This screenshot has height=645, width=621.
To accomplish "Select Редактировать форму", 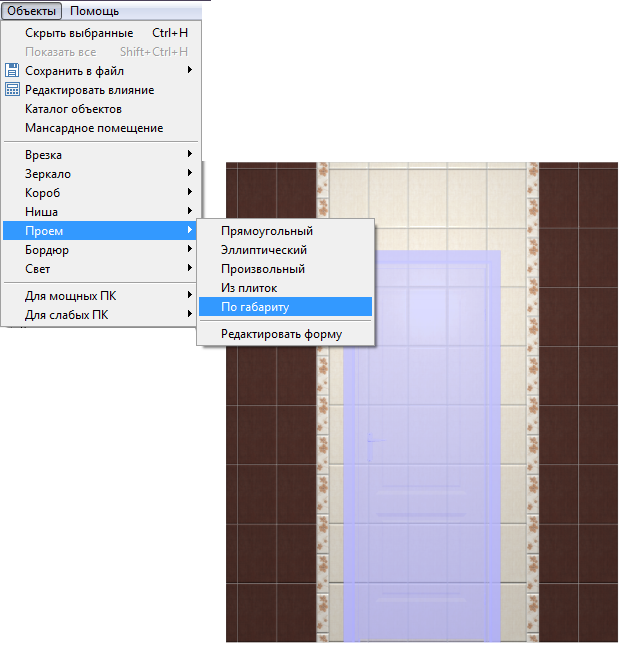I will [x=285, y=334].
